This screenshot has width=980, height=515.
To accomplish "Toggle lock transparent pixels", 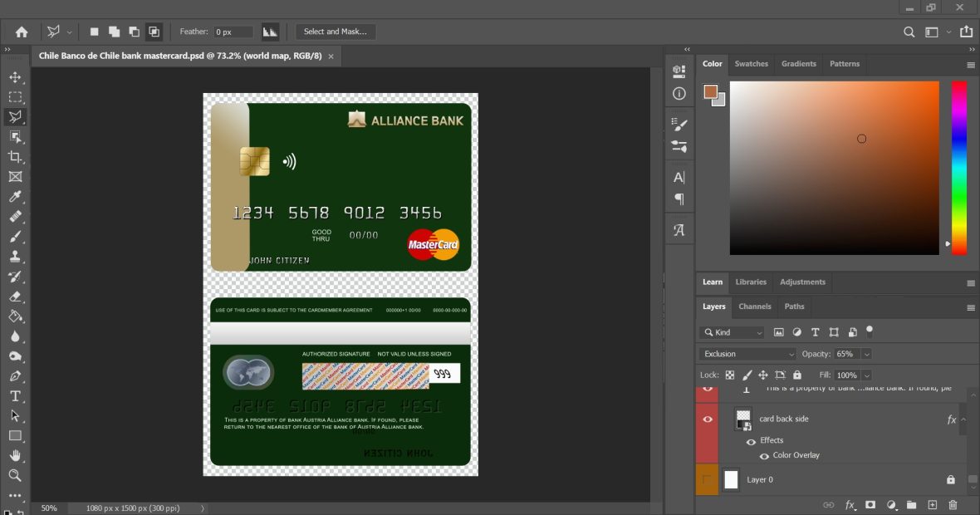I will [x=729, y=375].
